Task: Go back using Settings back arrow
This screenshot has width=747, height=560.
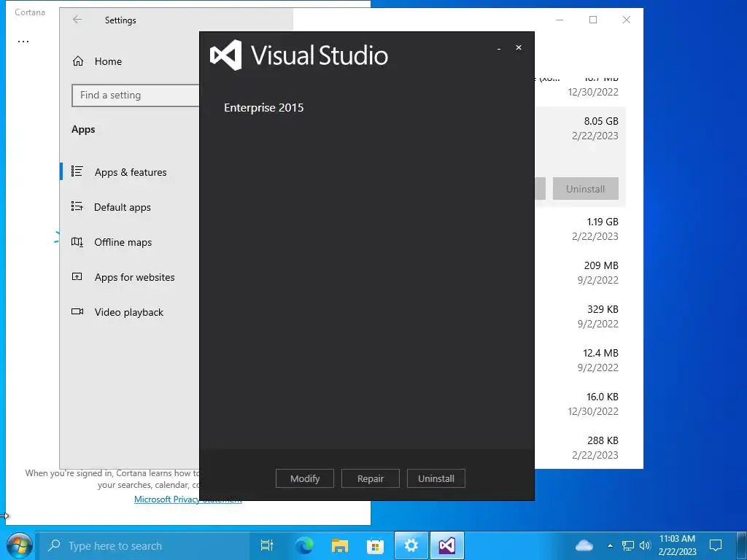Action: [77, 20]
